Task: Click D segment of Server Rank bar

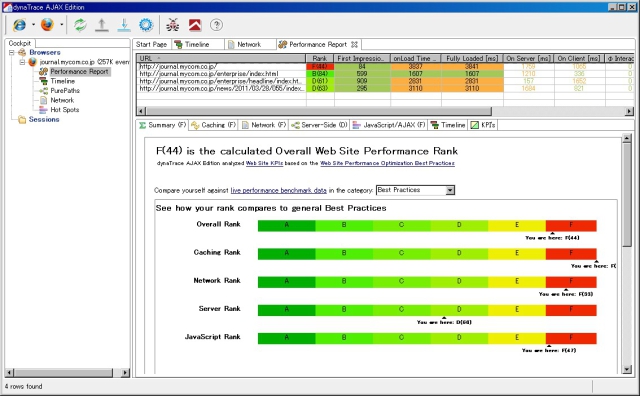Action: (459, 310)
